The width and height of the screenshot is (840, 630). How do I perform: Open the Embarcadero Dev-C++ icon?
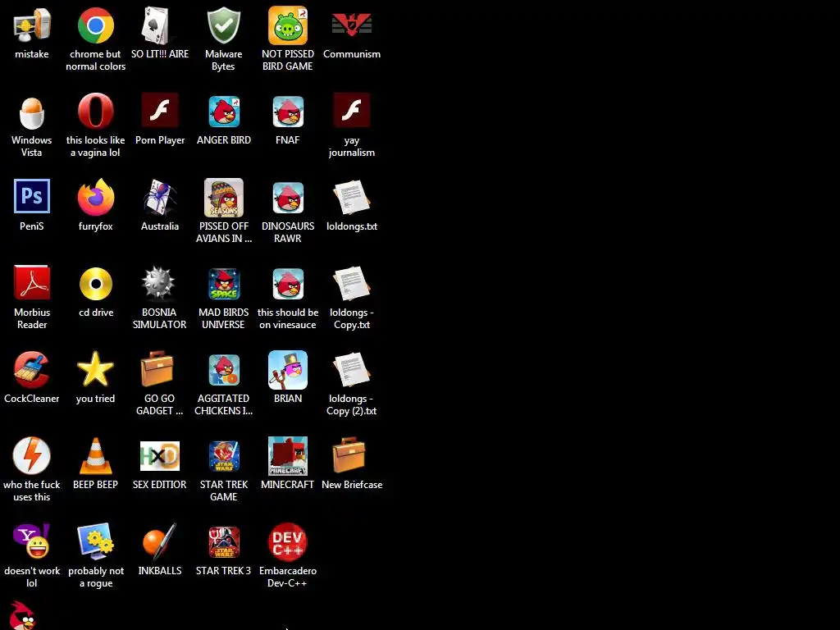pos(288,541)
